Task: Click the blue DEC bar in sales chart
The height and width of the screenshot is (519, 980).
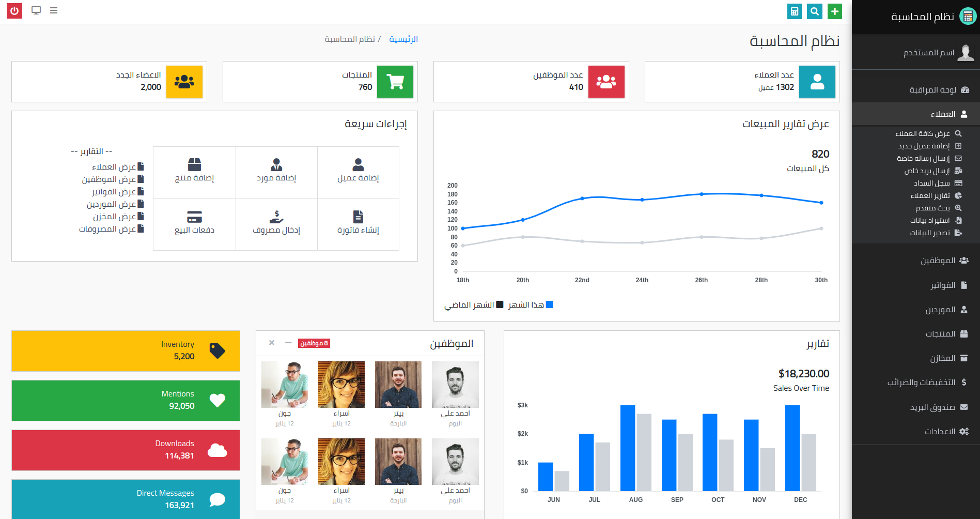Action: pos(792,448)
